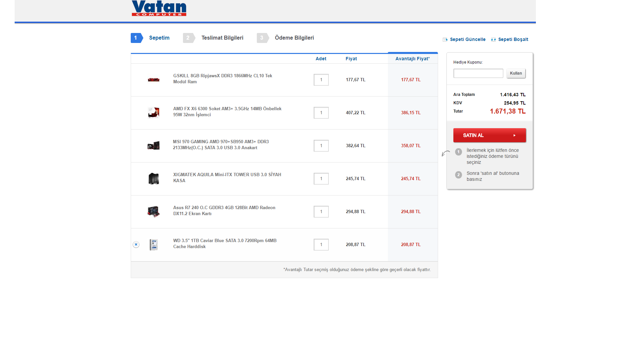Edit quantity for XIGMATEK AQUILA case
644x355 pixels.
321,179
